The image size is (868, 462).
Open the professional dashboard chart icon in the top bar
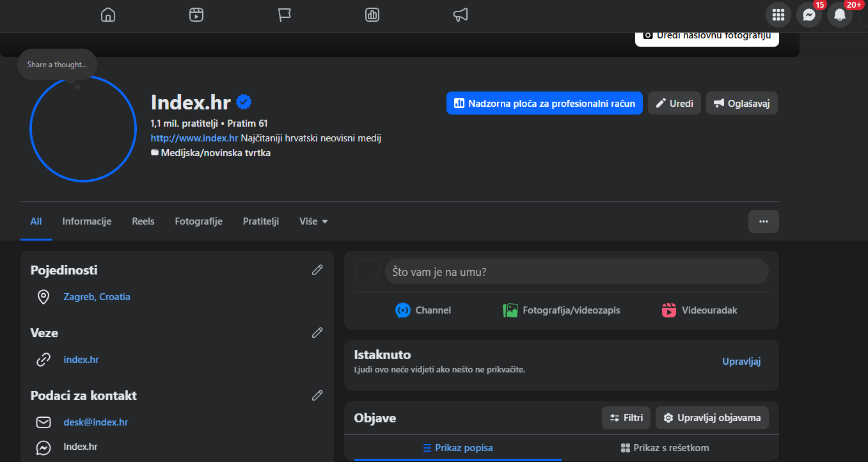pyautogui.click(x=372, y=15)
